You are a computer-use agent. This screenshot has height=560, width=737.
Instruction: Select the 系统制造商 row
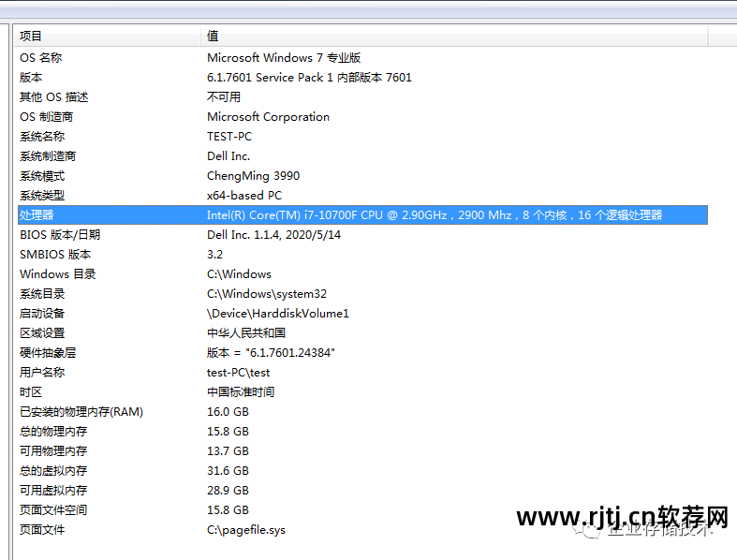pyautogui.click(x=362, y=156)
